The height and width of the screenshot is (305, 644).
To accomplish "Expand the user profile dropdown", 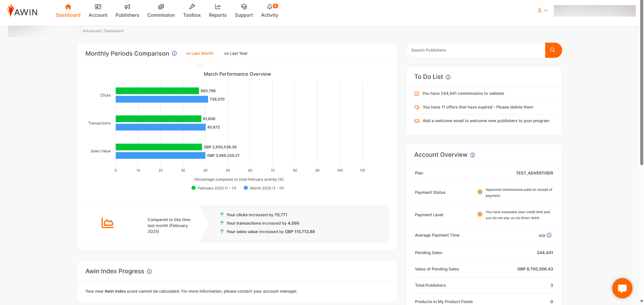I will (542, 10).
